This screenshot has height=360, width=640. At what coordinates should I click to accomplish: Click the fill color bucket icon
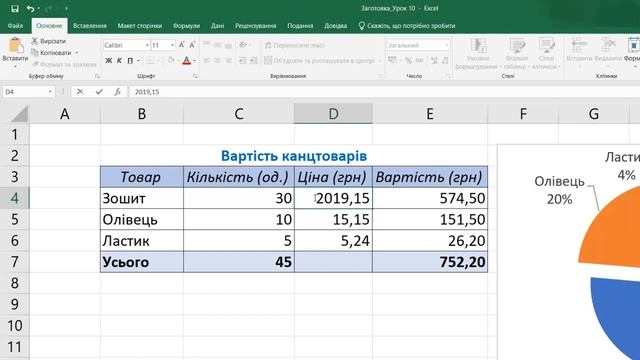point(171,61)
